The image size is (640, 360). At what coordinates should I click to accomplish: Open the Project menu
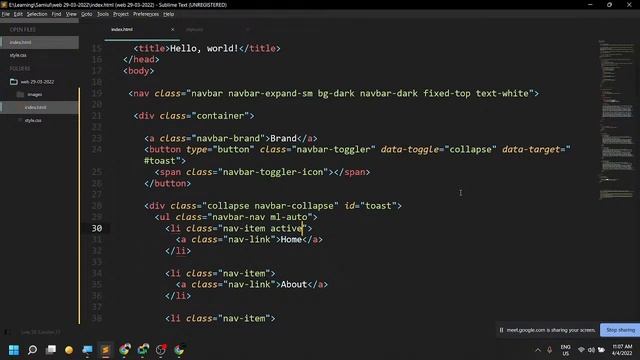click(x=121, y=14)
